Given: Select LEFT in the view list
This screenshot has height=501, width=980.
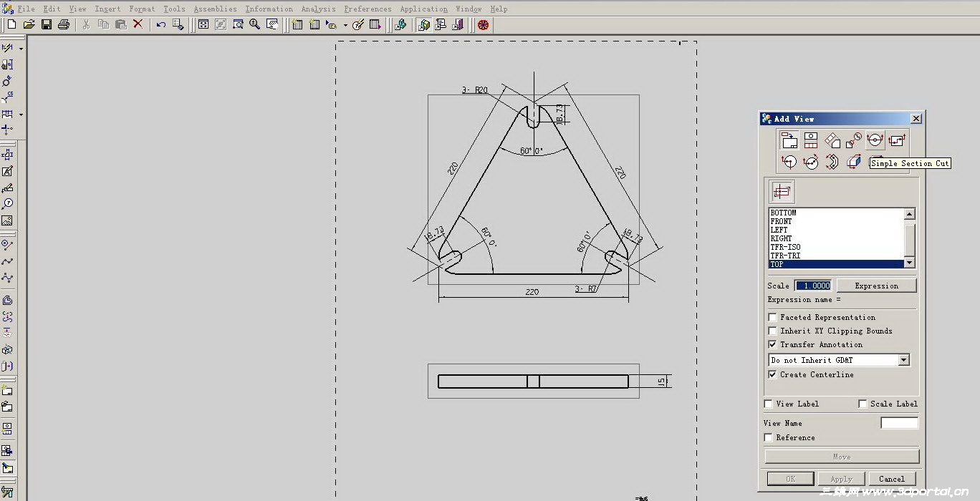Looking at the screenshot, I should tap(836, 230).
